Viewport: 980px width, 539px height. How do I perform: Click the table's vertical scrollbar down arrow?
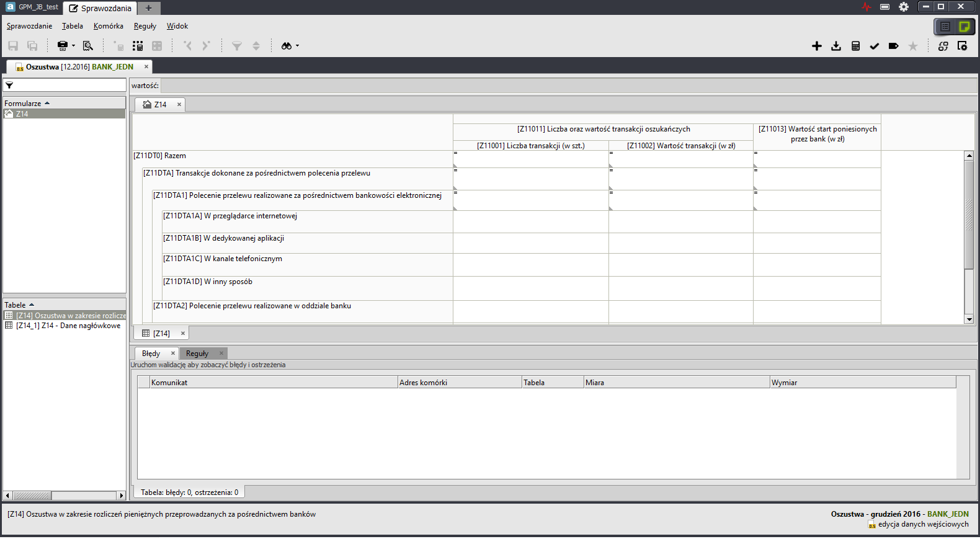969,319
